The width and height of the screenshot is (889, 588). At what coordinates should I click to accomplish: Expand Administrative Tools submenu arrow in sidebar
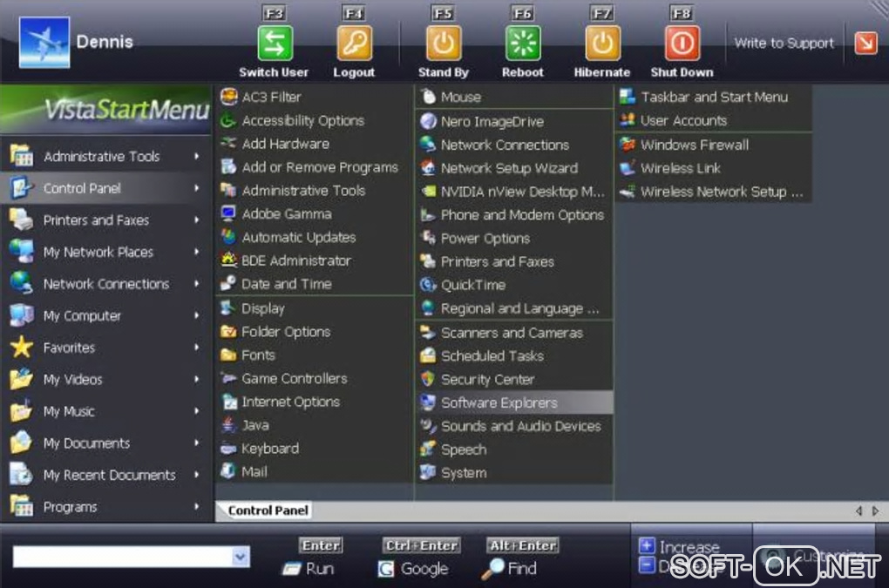point(197,156)
